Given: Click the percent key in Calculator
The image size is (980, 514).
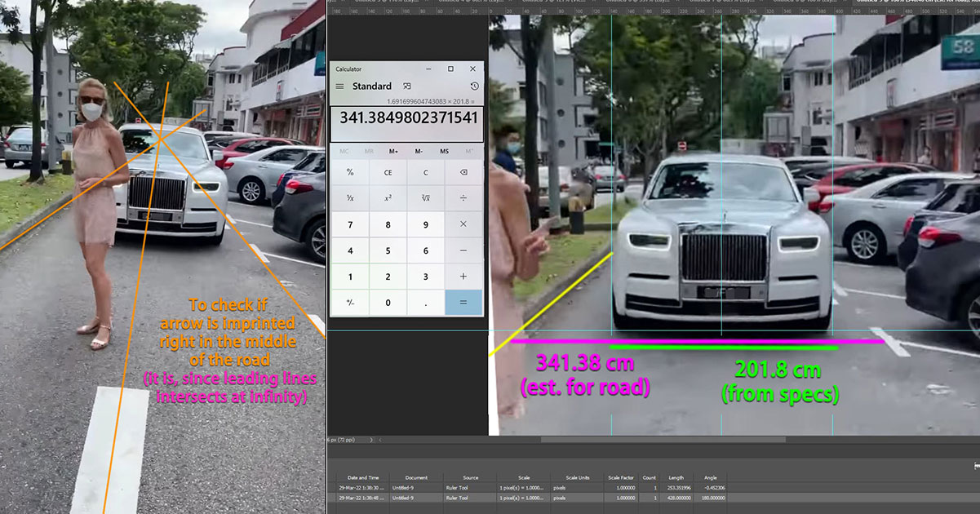Looking at the screenshot, I should click(350, 172).
